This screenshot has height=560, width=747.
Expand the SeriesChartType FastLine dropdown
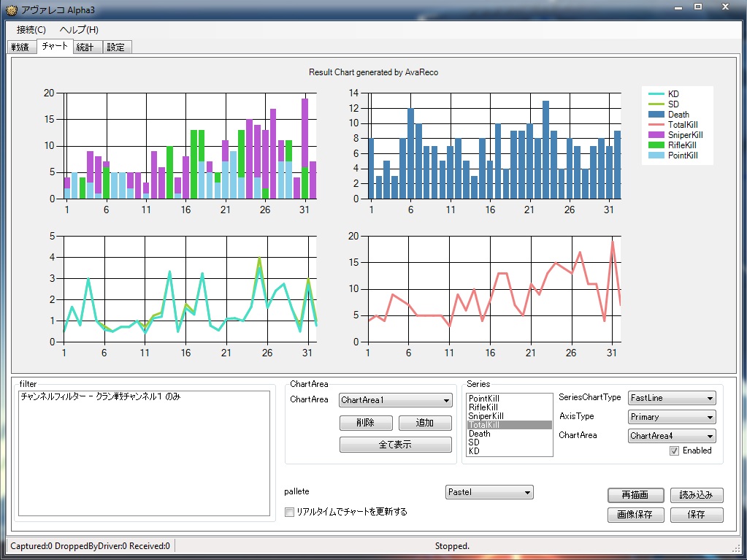click(673, 398)
